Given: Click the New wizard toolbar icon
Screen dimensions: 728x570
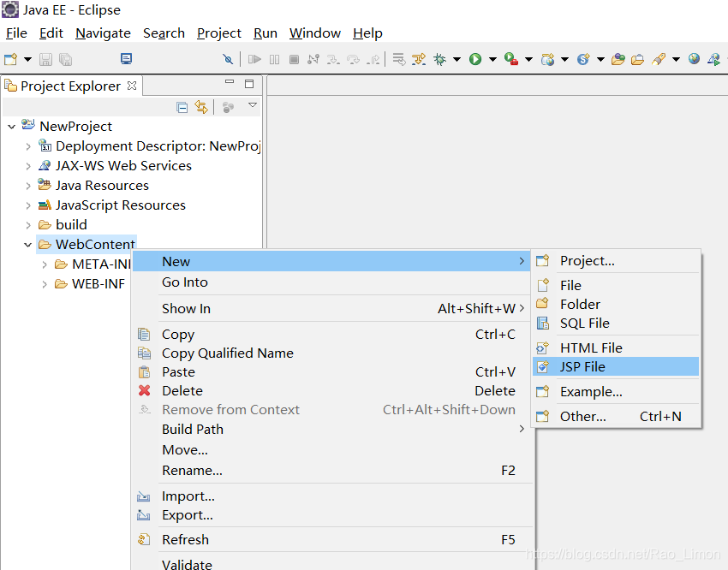Looking at the screenshot, I should [x=10, y=59].
